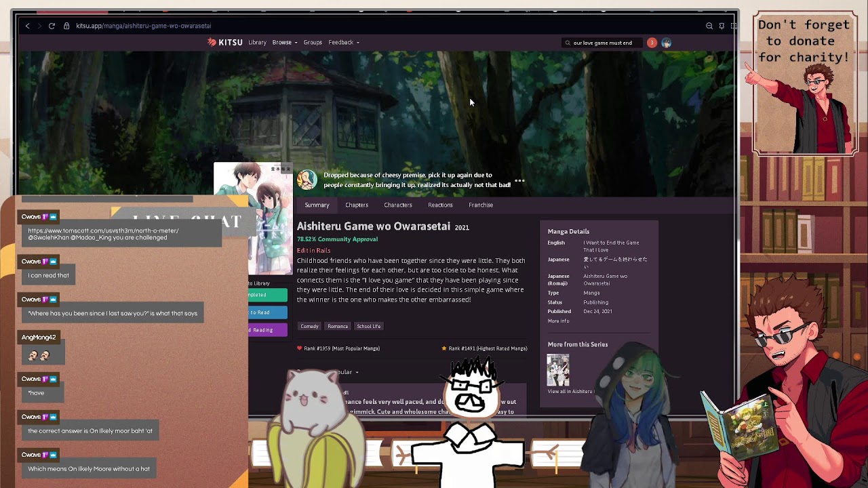This screenshot has width=868, height=488.
Task: Open the related series thumbnail
Action: pyautogui.click(x=558, y=370)
